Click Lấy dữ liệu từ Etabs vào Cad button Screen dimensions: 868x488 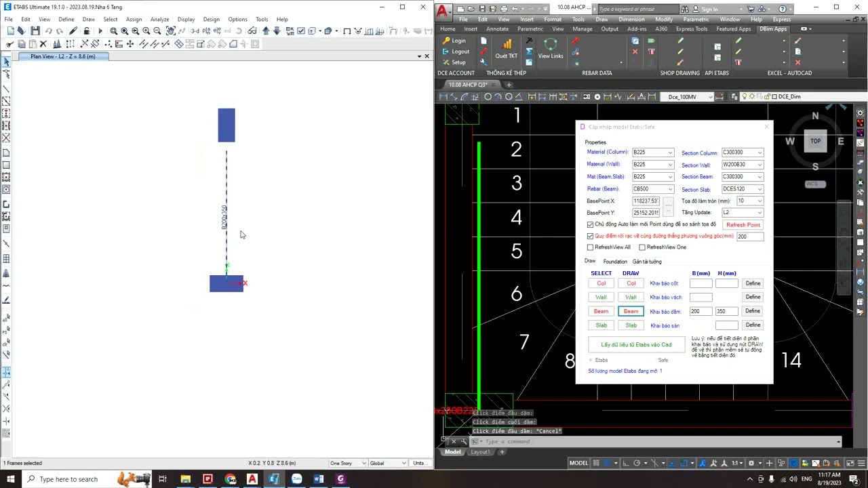click(636, 344)
